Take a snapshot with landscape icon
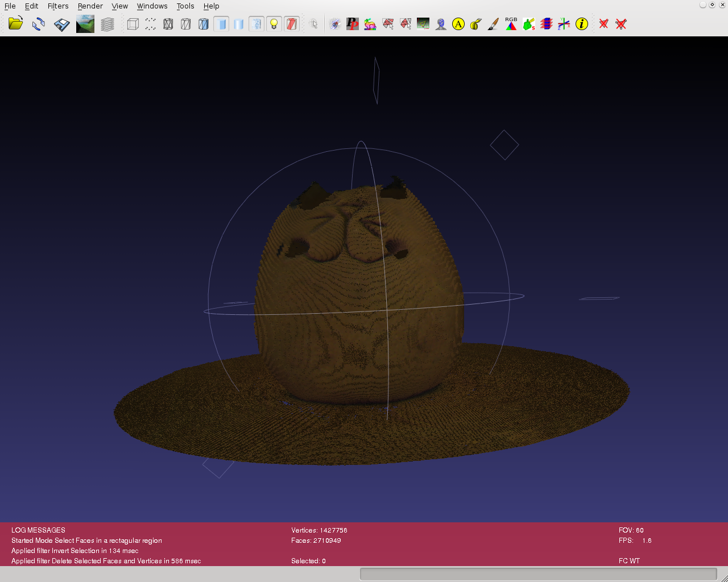 [x=85, y=24]
